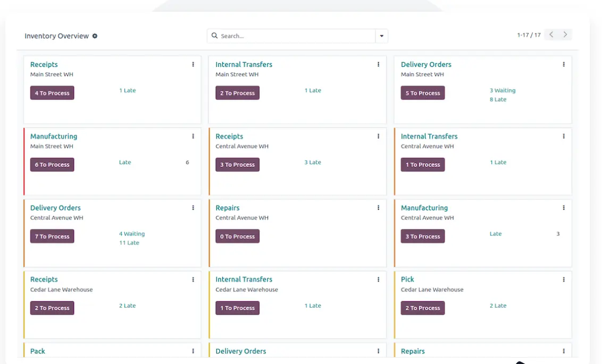
Task: Open Manufacturing title for Main Street WH
Action: (x=54, y=136)
